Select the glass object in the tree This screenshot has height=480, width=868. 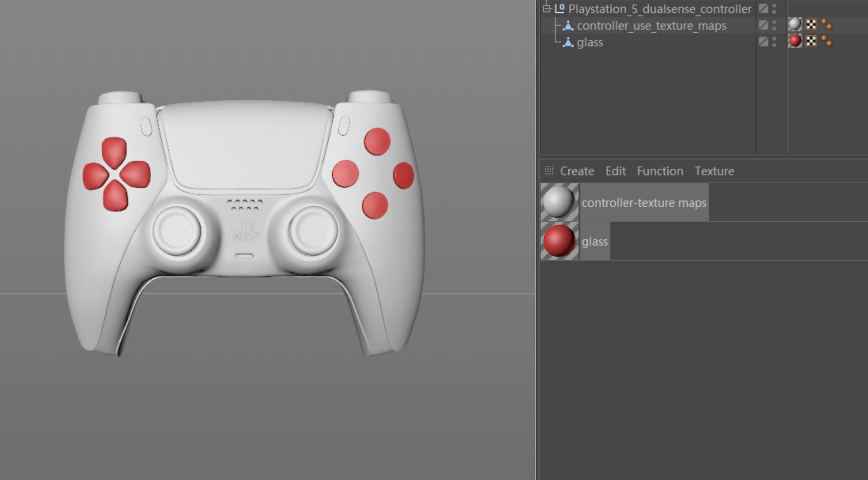(x=590, y=43)
